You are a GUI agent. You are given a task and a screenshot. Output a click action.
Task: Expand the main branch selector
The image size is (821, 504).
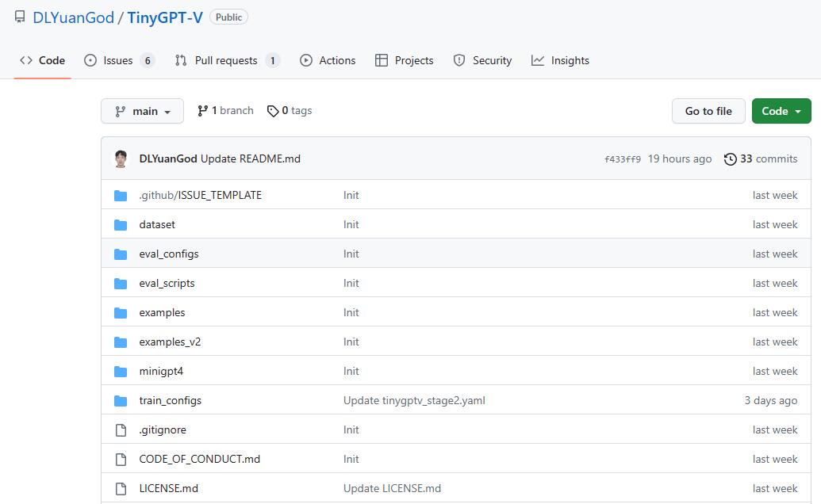[x=142, y=111]
